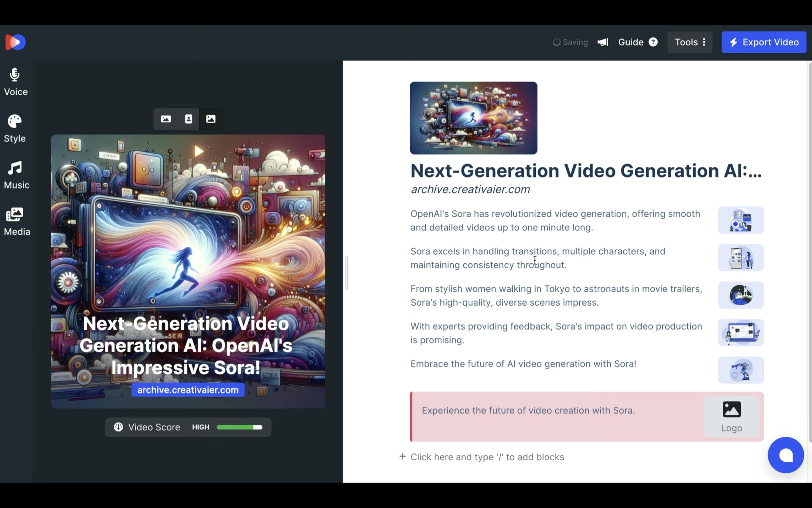Open the Music panel
The height and width of the screenshot is (508, 812).
16,175
